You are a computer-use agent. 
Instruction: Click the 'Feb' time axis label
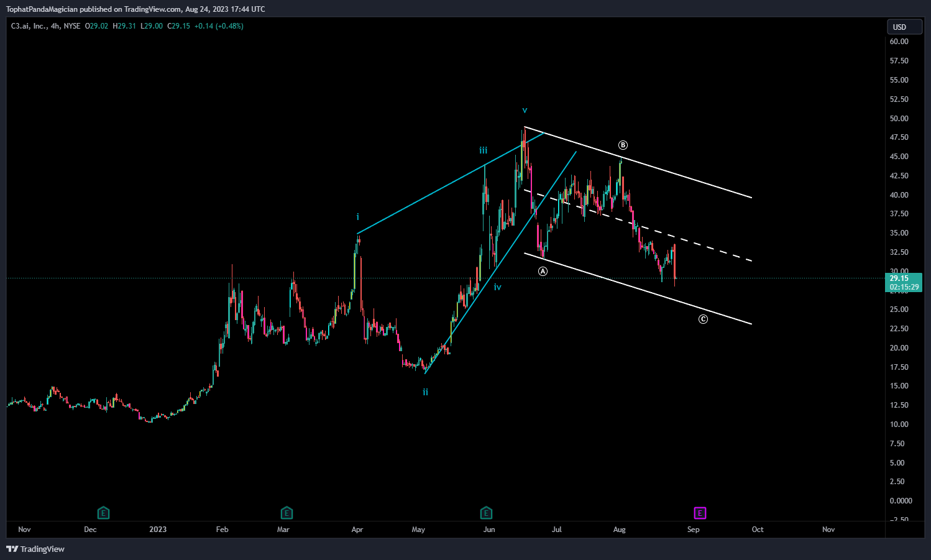(x=222, y=530)
